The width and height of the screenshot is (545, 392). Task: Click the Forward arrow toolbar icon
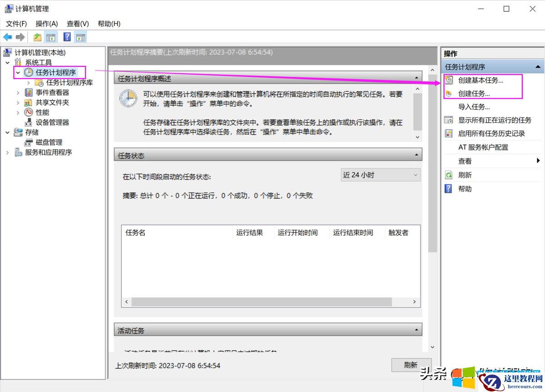[x=20, y=37]
